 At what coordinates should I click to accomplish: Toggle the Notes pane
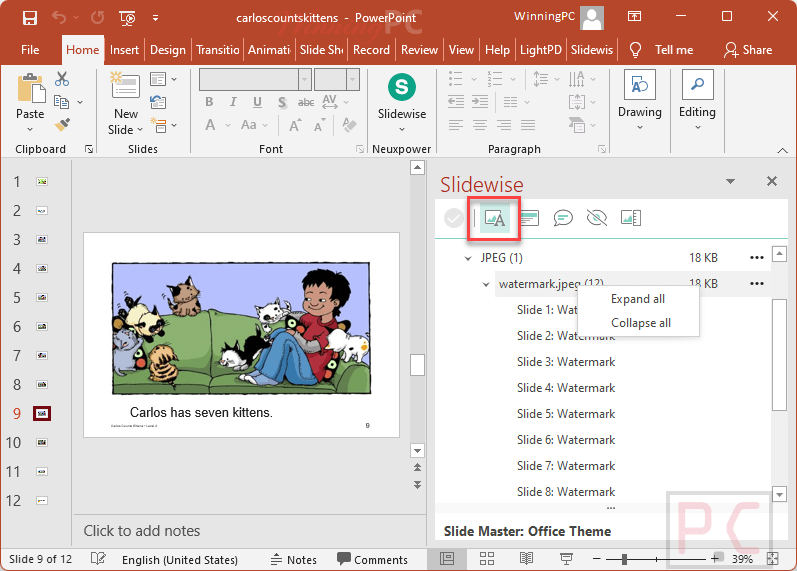tap(293, 560)
